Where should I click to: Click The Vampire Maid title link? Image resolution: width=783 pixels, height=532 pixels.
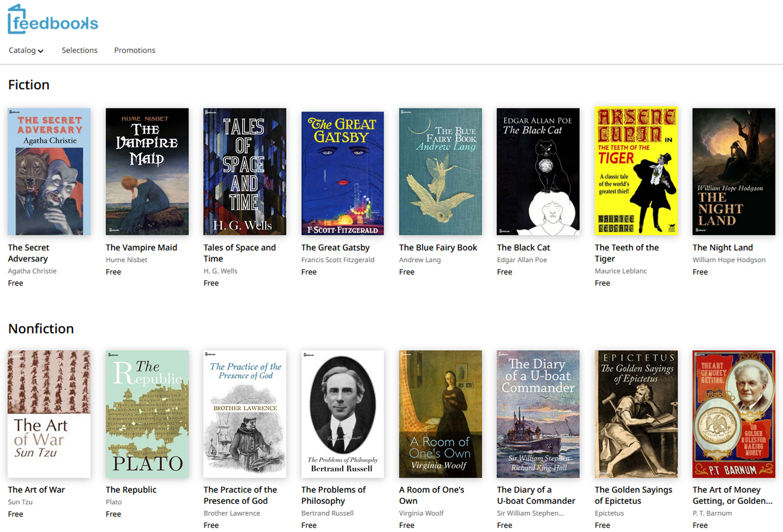coord(142,248)
